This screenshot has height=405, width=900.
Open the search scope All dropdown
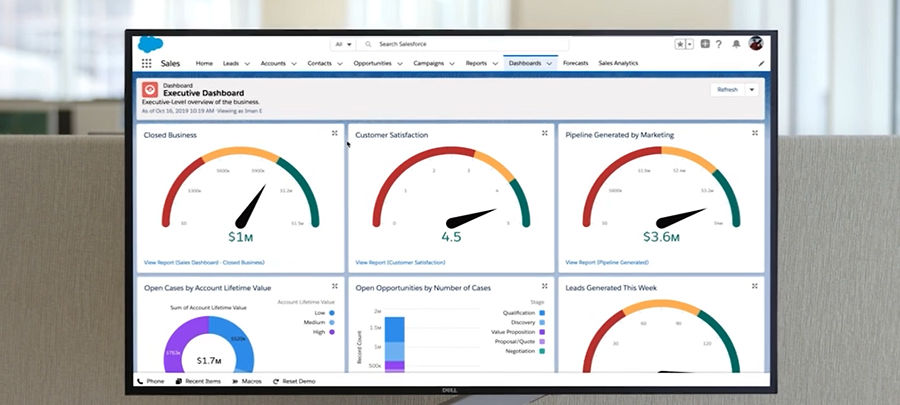click(342, 44)
